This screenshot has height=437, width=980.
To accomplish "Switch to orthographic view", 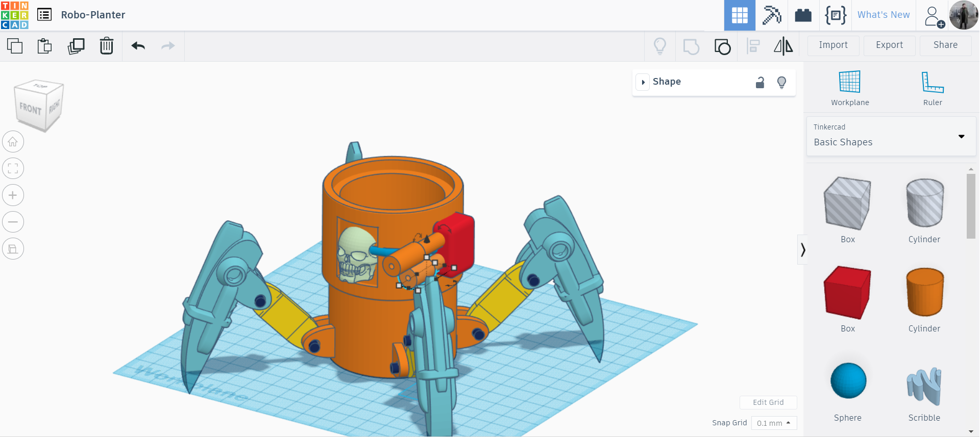I will tap(13, 249).
